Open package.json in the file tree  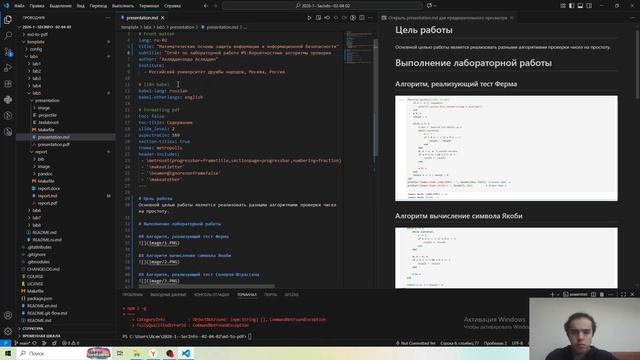[39, 298]
